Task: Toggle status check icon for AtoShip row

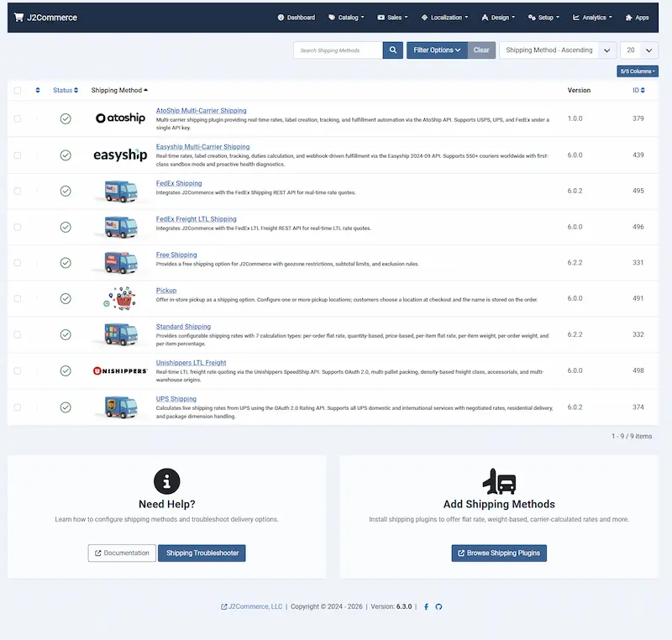Action: click(x=66, y=118)
